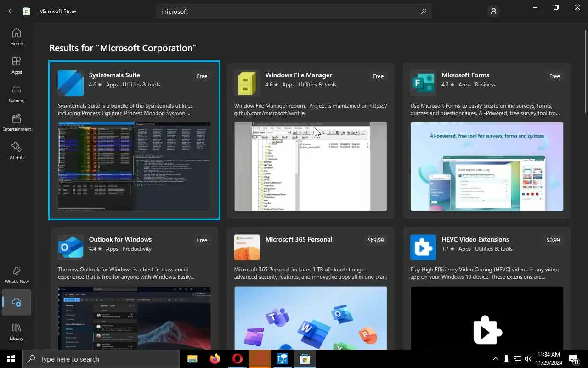Click taskbar 'Type here to search' box
Screen dimensions: 588x368
point(101,359)
